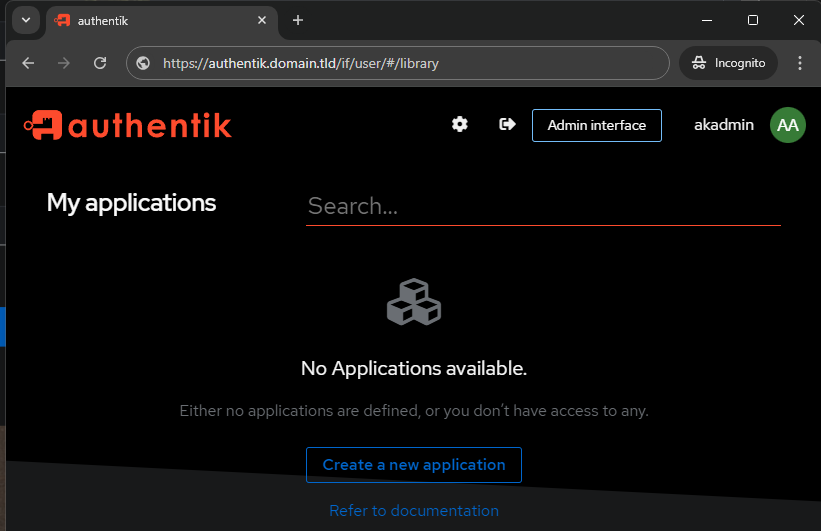Focus the applications Search field
This screenshot has height=531, width=821.
543,206
